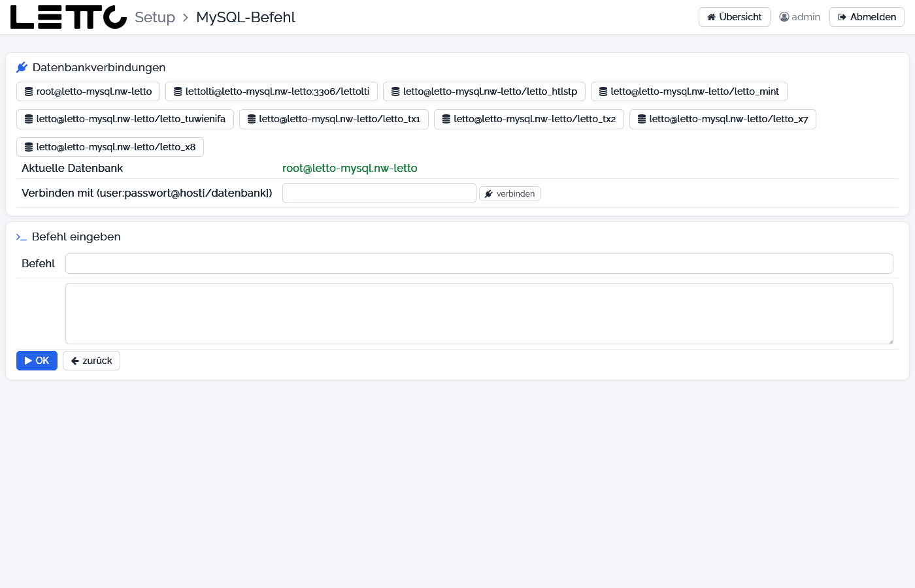Focus the user:passwort@host connection input
Viewport: 915px width, 588px height.
[x=379, y=193]
